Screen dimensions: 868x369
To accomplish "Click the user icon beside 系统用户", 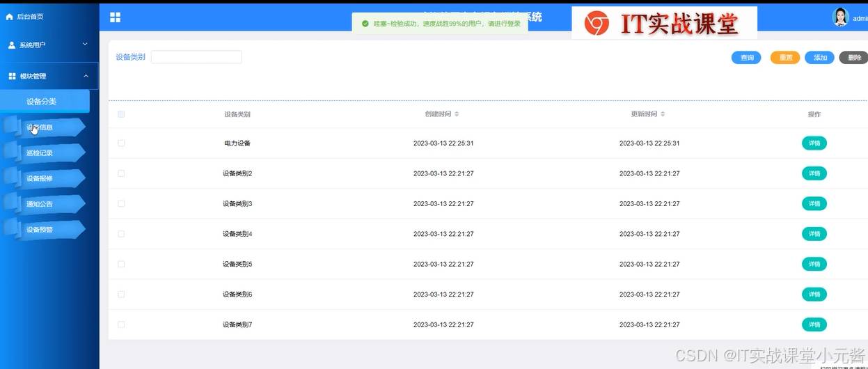I will click(x=12, y=45).
